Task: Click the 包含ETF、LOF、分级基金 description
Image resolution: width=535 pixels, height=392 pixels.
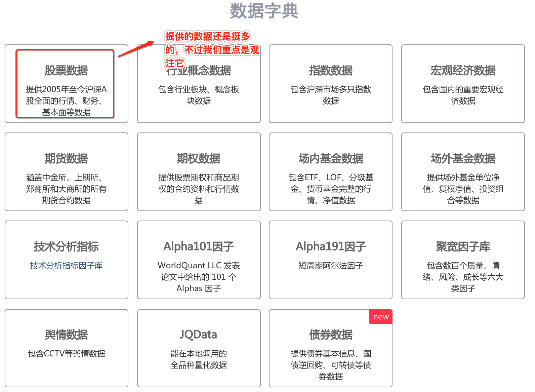Action: [x=331, y=189]
